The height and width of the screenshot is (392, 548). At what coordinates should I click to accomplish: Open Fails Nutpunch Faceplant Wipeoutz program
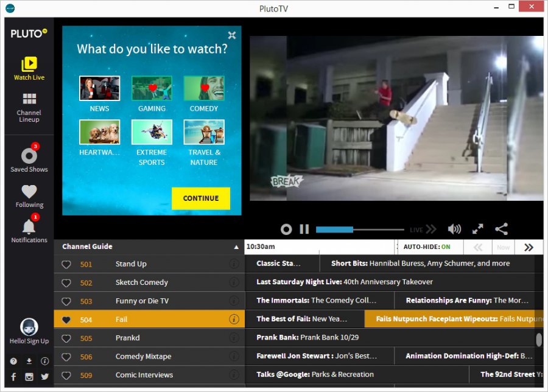(454, 319)
